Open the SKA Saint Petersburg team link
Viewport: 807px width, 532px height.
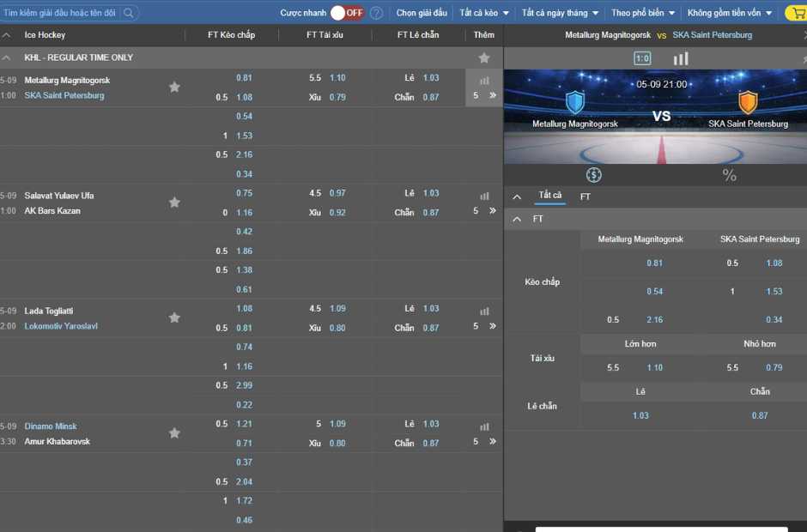click(x=64, y=95)
